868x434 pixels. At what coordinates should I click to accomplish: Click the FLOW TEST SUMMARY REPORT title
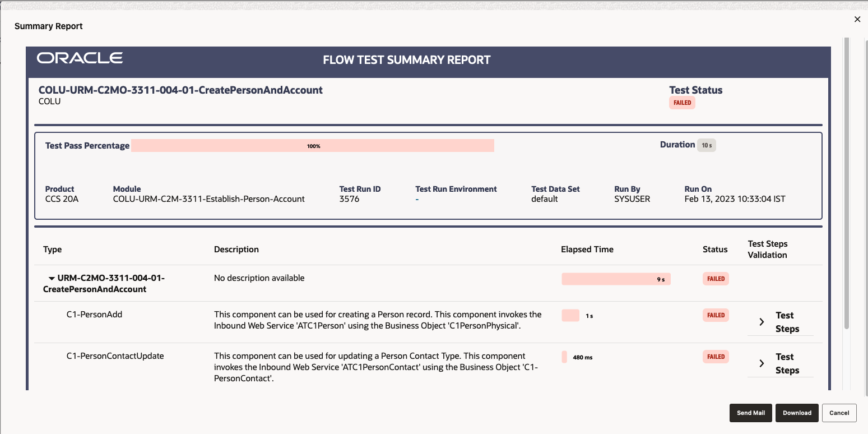(x=407, y=59)
